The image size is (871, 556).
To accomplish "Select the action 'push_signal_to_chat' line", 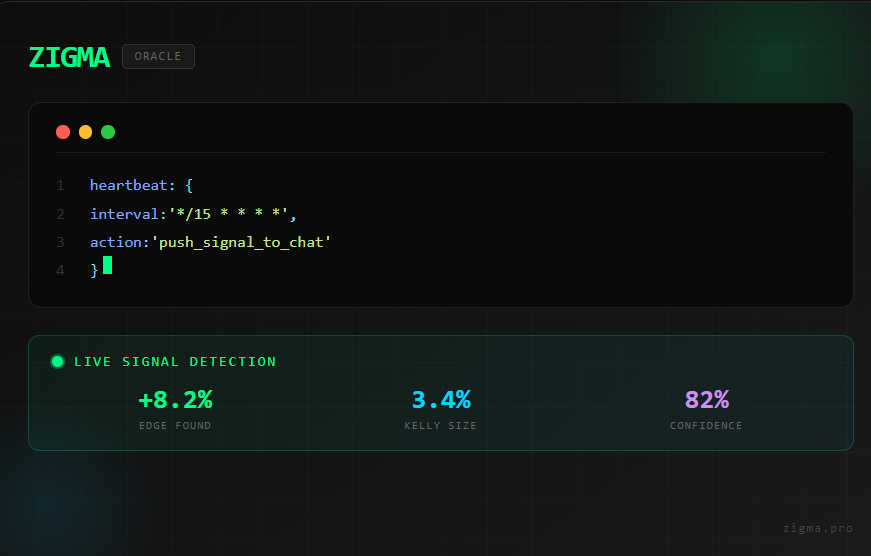I will click(x=211, y=243).
